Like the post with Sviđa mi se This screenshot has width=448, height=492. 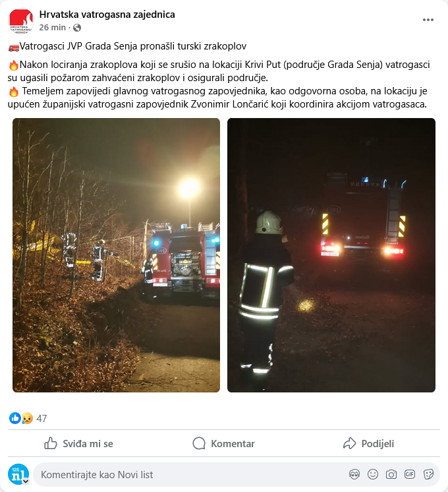pyautogui.click(x=78, y=443)
